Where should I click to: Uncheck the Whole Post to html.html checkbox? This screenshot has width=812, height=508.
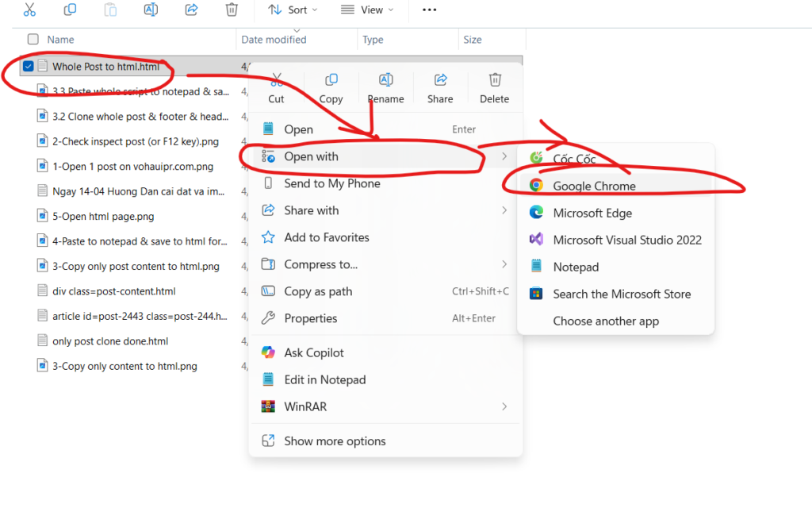[x=29, y=67]
